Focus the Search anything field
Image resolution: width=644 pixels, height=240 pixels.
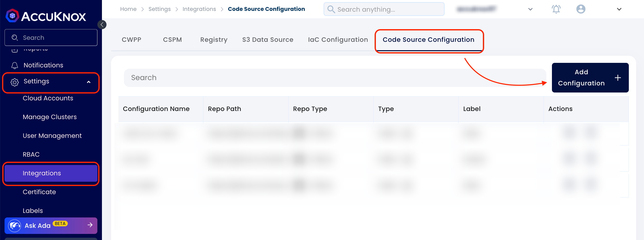[x=384, y=9]
